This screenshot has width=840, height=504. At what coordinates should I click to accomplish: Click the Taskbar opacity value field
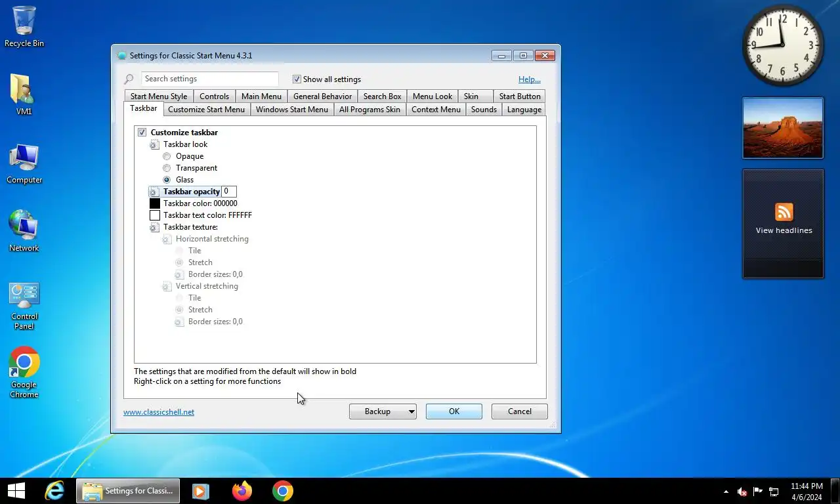pos(229,192)
